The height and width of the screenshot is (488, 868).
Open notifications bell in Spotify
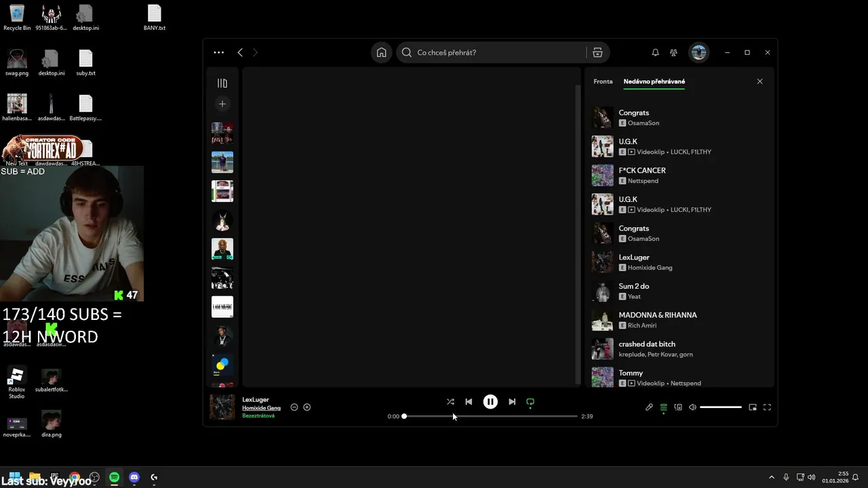pos(655,52)
